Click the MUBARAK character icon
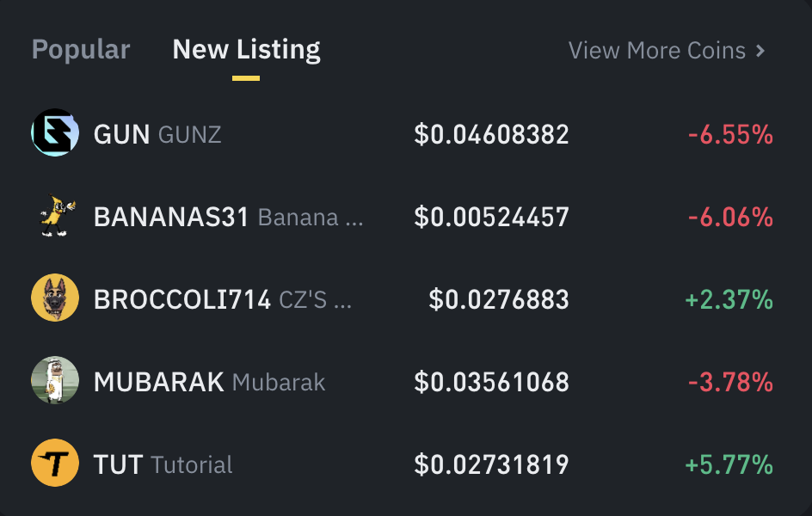Screen dimensions: 812x516 tap(55, 380)
